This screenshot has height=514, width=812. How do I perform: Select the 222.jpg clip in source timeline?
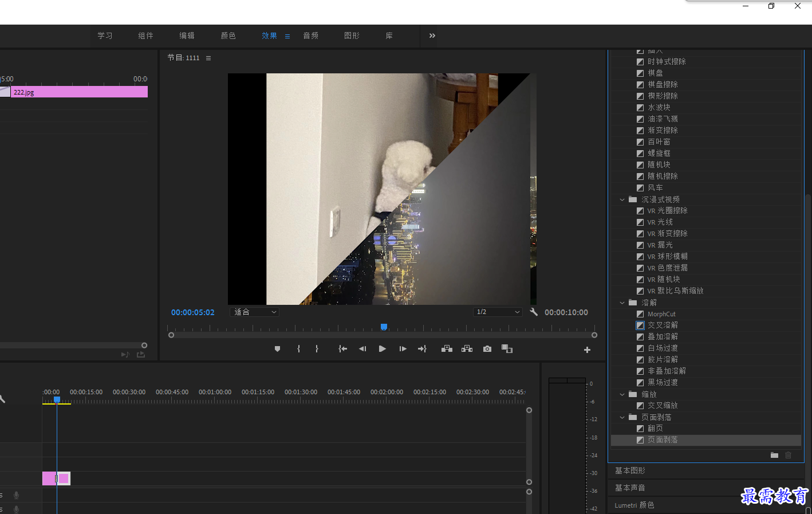tap(79, 92)
